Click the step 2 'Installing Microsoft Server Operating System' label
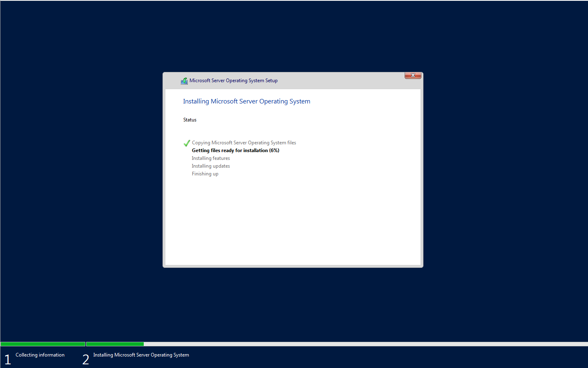This screenshot has width=588, height=368. 141,355
